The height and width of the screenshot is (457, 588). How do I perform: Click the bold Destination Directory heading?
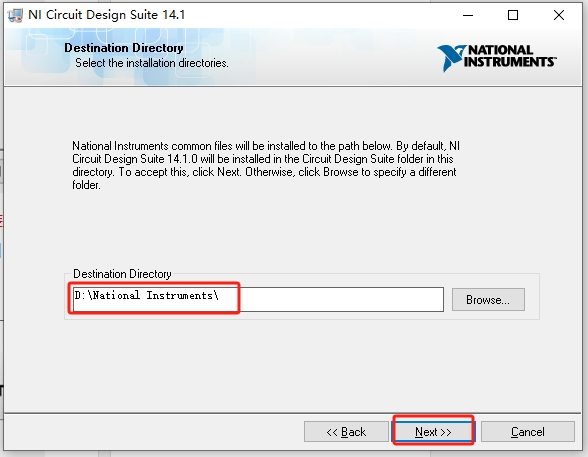[x=124, y=48]
